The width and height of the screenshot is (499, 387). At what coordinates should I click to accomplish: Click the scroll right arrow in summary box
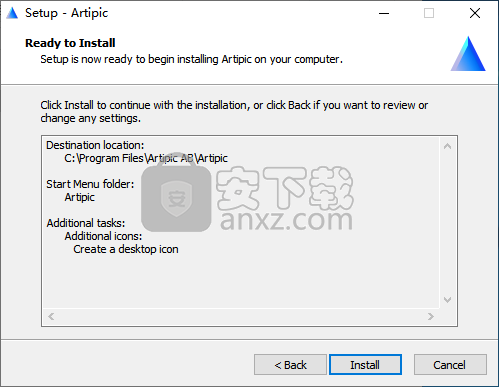(431, 316)
